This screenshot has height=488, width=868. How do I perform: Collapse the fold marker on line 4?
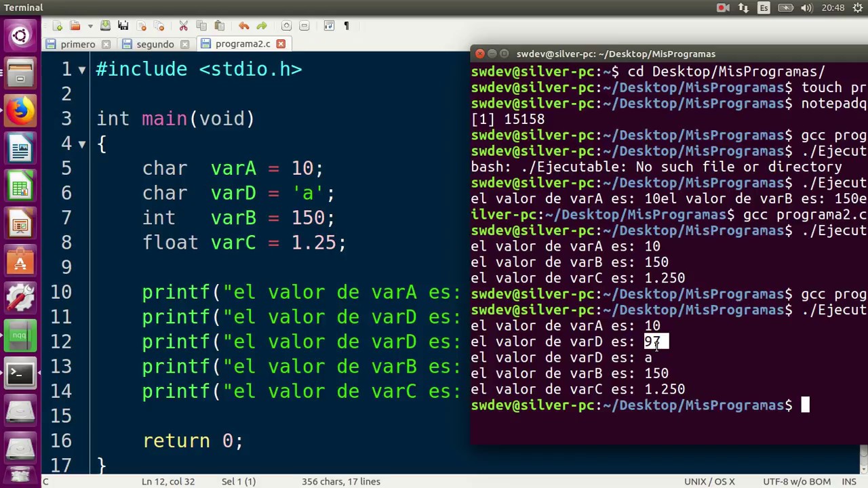82,144
